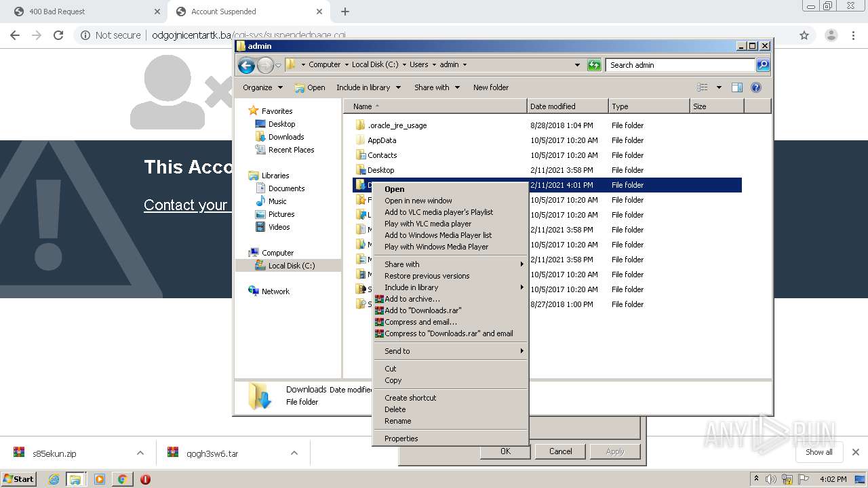868x488 pixels.
Task: Click the Start button
Action: pos(19,479)
